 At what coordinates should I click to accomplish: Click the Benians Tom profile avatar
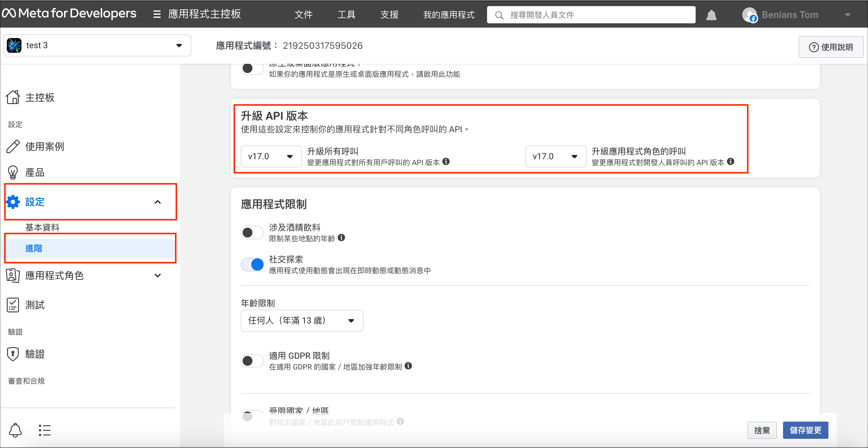(750, 15)
